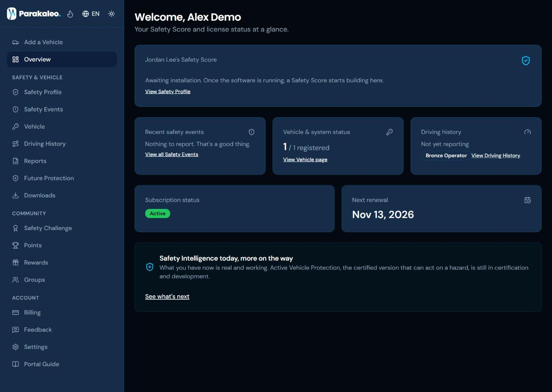Viewport: 552px width, 392px height.
Task: Select Overview in the sidebar
Action: click(62, 59)
